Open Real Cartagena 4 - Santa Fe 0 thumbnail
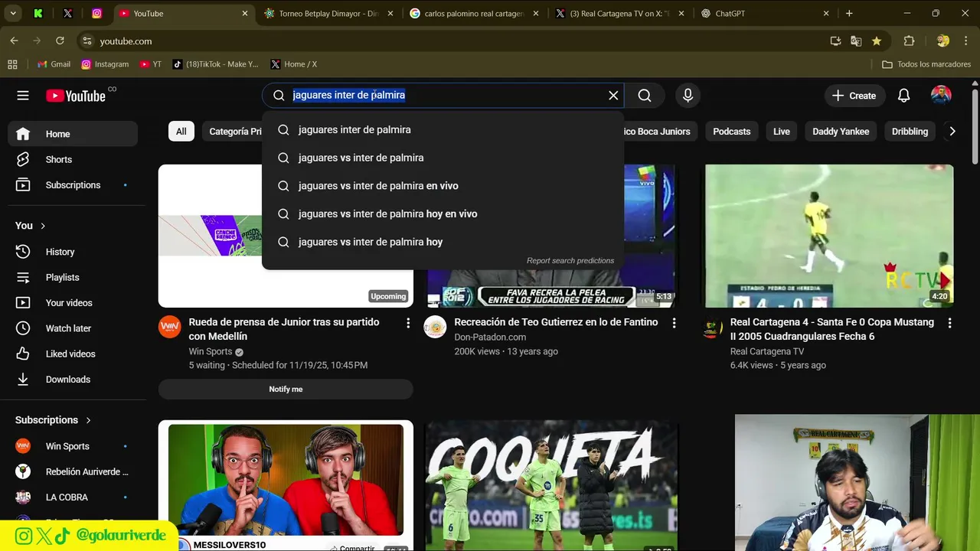980x551 pixels. [x=829, y=236]
